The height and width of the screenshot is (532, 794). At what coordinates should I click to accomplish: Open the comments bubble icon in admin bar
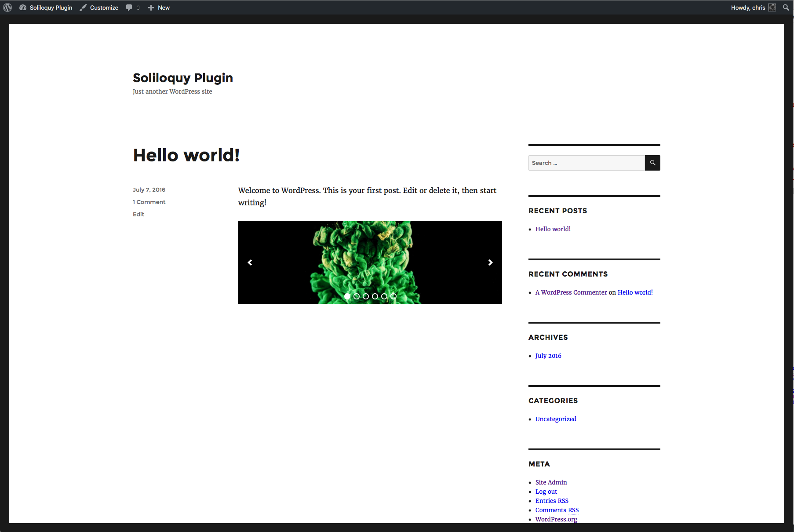129,7
